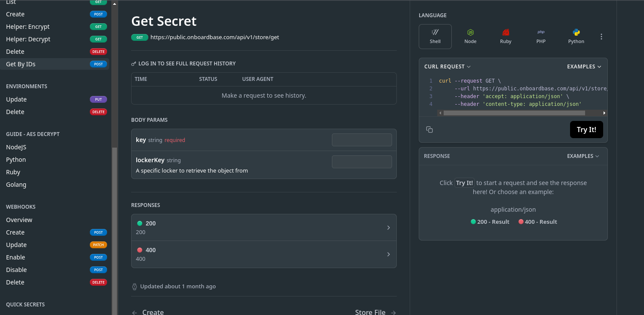
Task: Open Webhooks Overview page
Action: click(55, 220)
